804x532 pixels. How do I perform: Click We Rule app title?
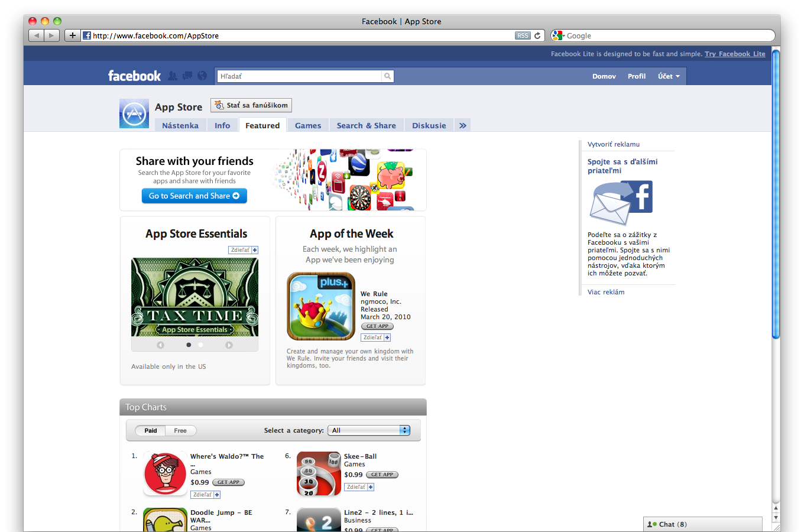(374, 294)
